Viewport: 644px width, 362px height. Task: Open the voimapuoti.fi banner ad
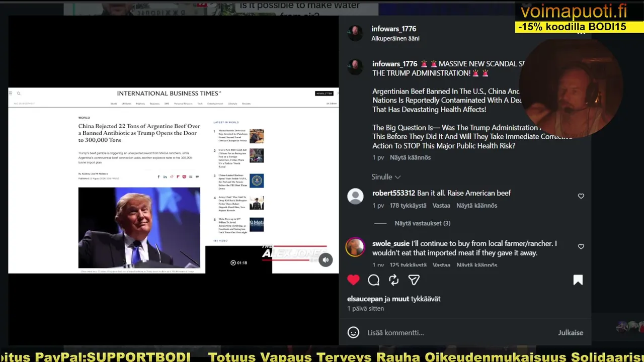click(x=580, y=17)
